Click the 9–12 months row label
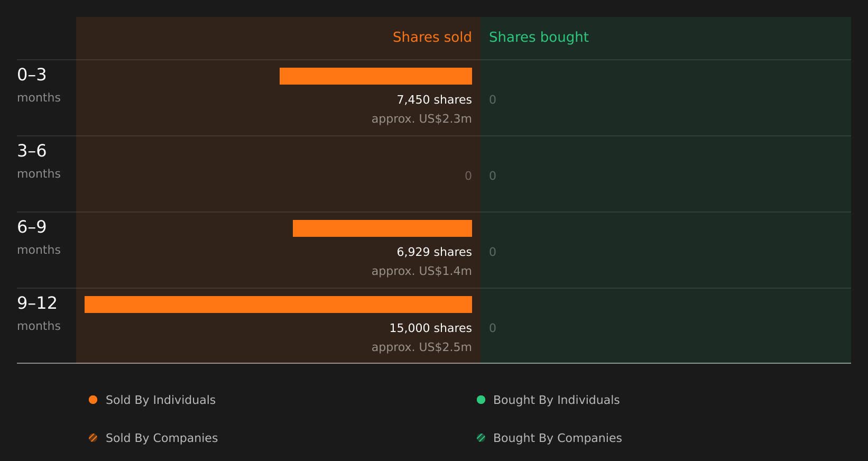This screenshot has width=868, height=461. [x=39, y=313]
